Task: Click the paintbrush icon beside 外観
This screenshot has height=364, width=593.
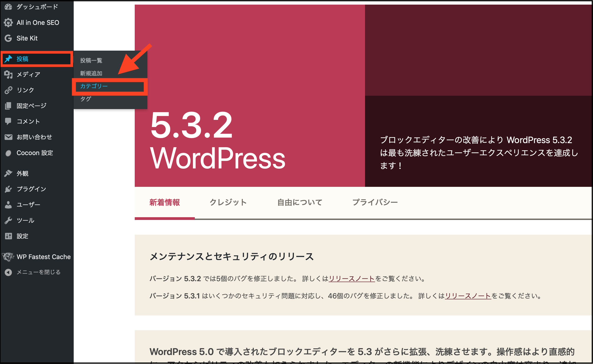Action: (8, 173)
